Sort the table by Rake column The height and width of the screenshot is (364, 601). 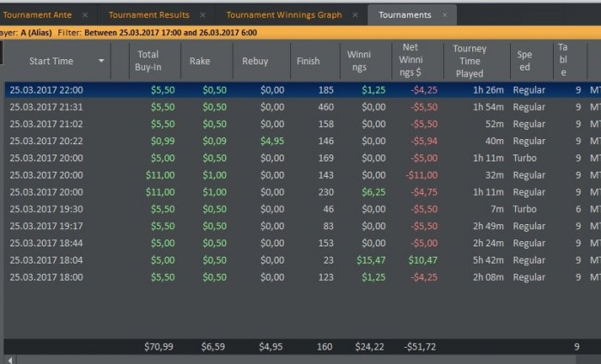(x=199, y=61)
